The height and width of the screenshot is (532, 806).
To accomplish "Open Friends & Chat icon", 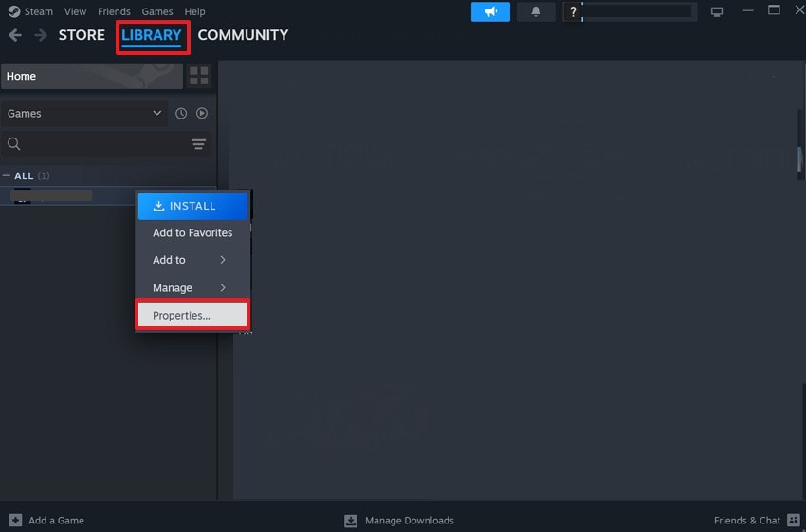I will point(793,521).
